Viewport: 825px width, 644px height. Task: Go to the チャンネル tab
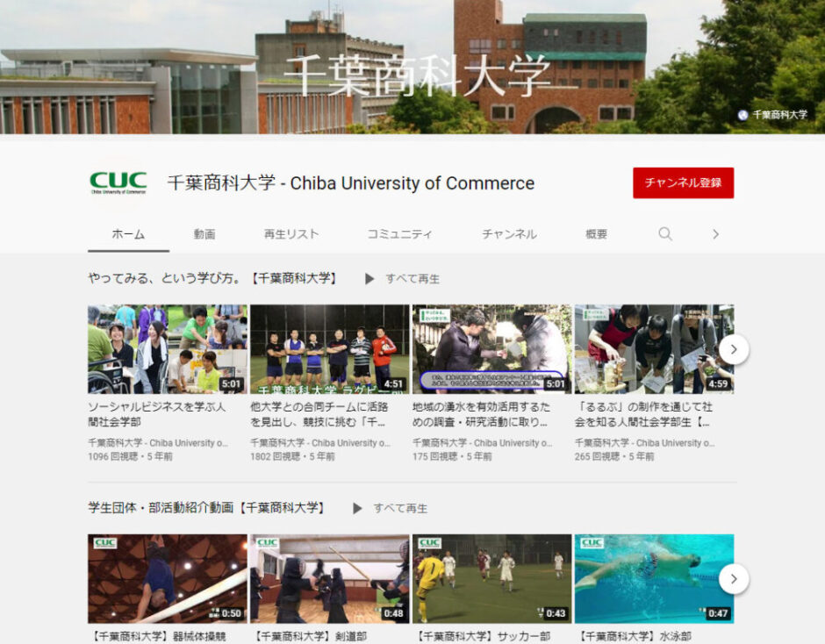[x=509, y=234]
